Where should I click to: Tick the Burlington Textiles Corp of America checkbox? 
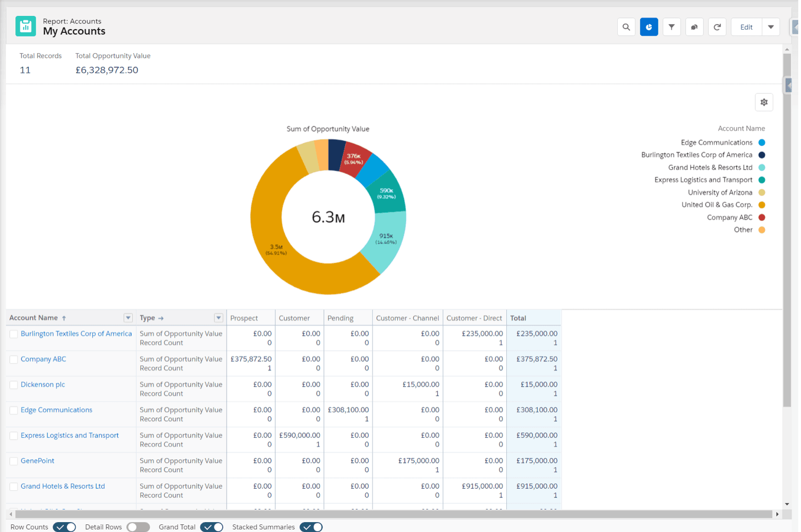point(14,334)
